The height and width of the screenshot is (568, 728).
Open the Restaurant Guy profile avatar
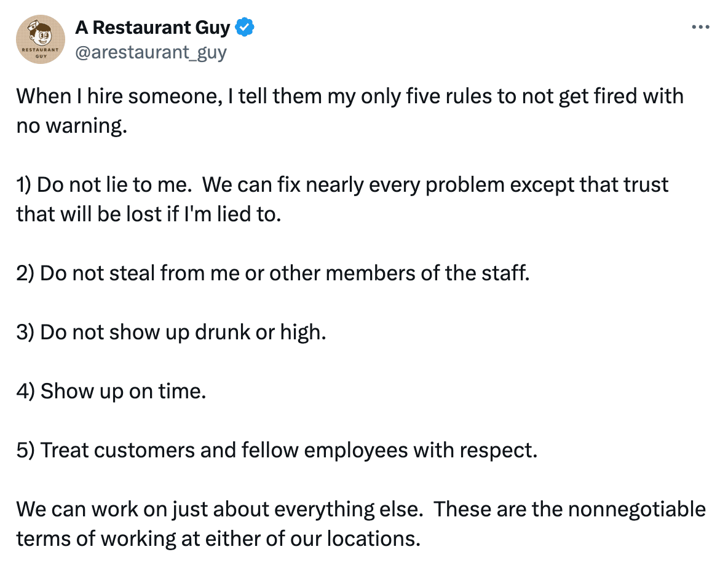[x=41, y=39]
